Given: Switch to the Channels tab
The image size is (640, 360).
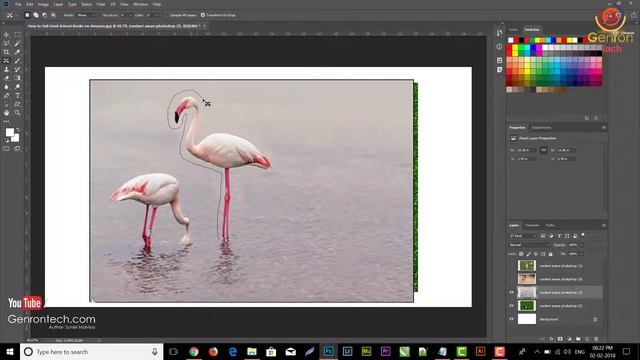Looking at the screenshot, I should click(532, 225).
